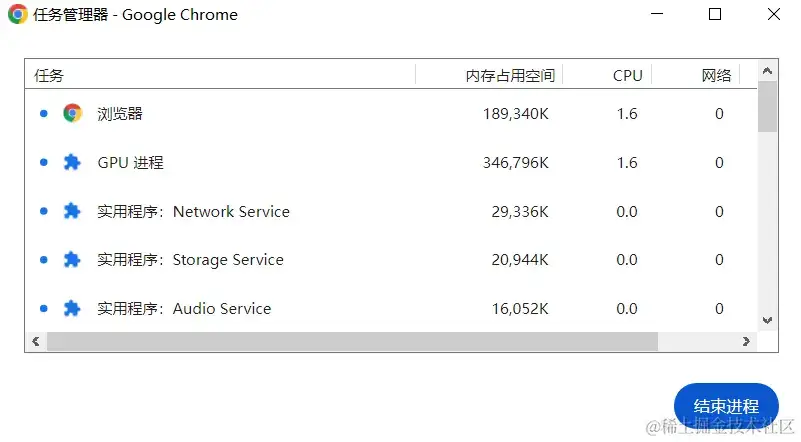Click the vertical scrollbar down arrow

[767, 320]
